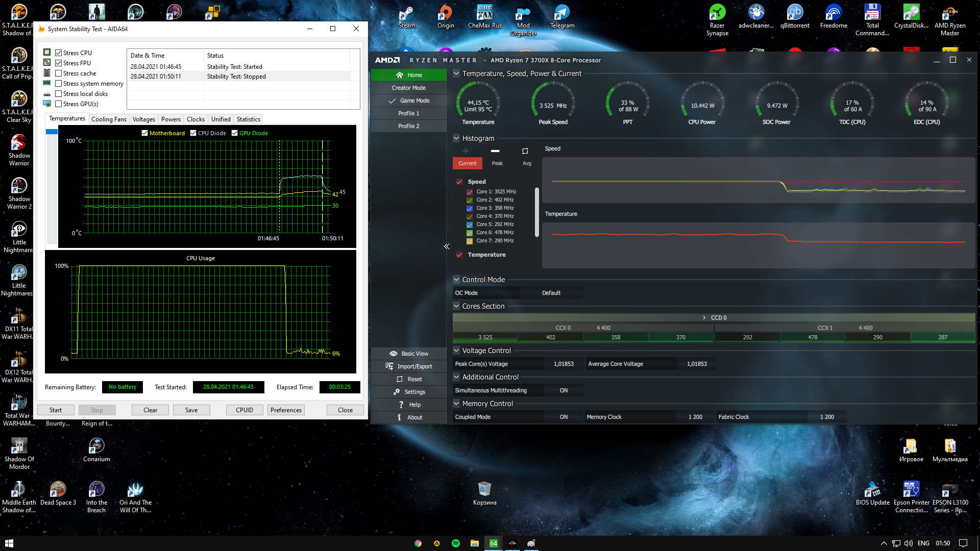Uncheck Stress CPU in AIDA64
The image size is (980, 551).
pyautogui.click(x=59, y=53)
